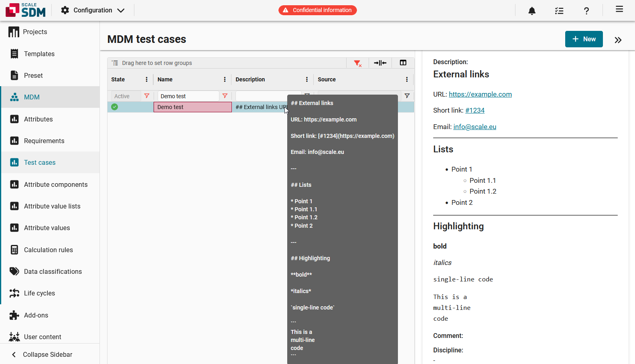Click the Name filter input field
The height and width of the screenshot is (364, 635).
(x=188, y=96)
